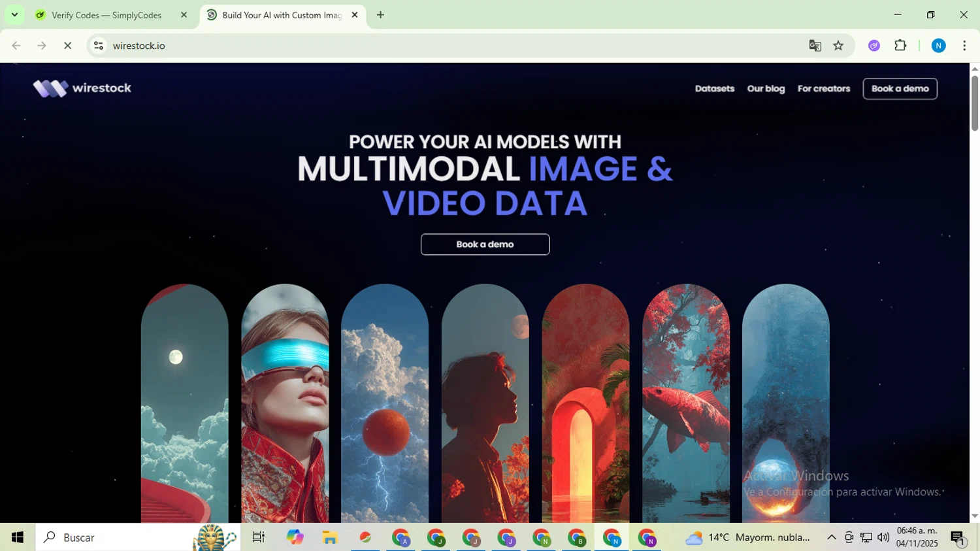
Task: Select the man silhouette profile image
Action: click(485, 403)
